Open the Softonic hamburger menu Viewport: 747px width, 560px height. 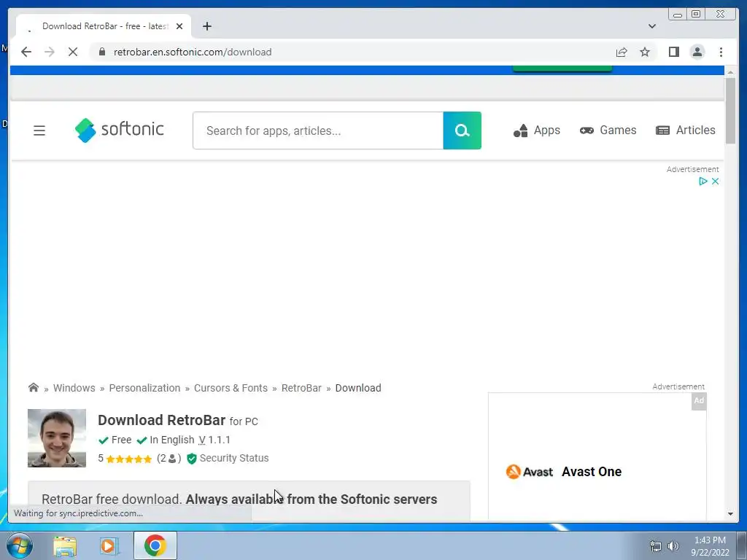click(39, 130)
